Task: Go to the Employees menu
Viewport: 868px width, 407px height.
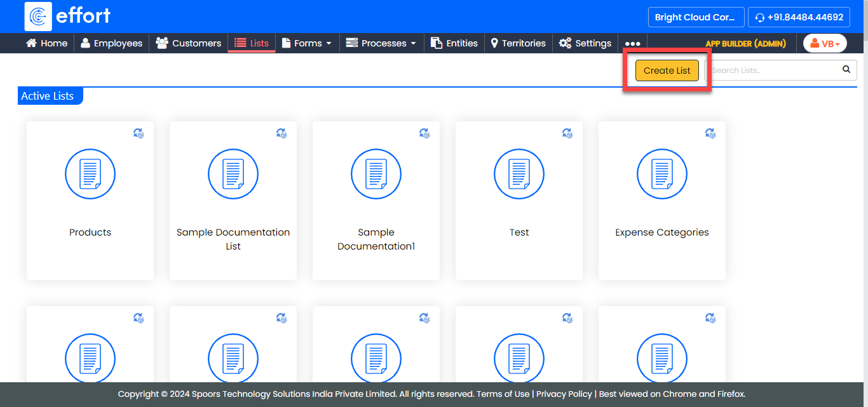Action: click(111, 43)
